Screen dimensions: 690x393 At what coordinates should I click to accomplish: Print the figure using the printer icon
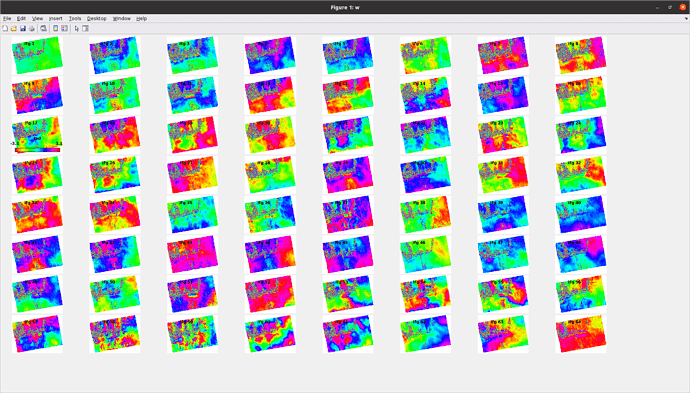tap(31, 29)
